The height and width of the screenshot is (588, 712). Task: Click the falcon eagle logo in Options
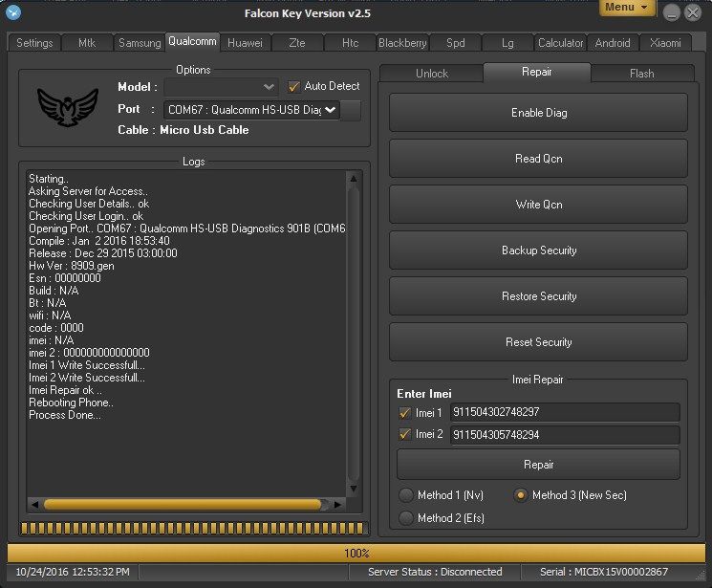coord(68,107)
